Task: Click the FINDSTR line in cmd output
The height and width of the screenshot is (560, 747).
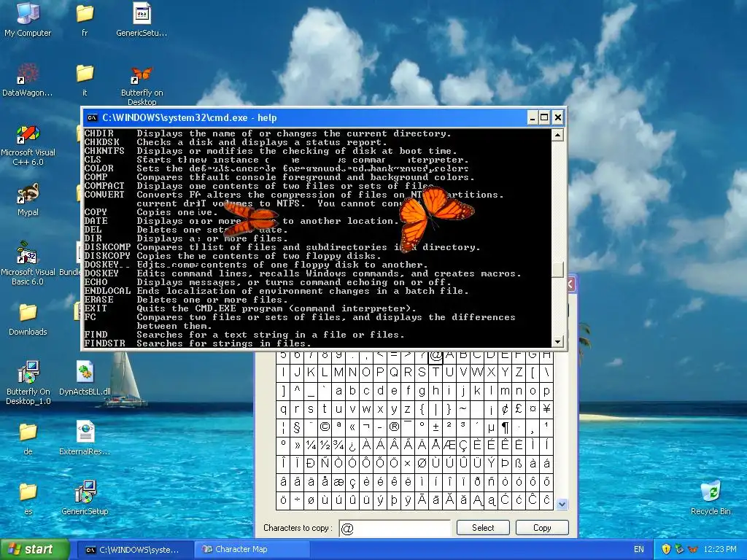Action: click(198, 343)
